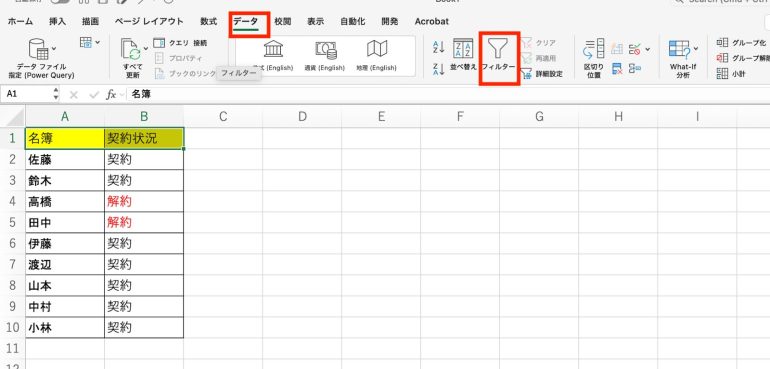
Task: Select cell containing 山本
Action: [x=65, y=285]
